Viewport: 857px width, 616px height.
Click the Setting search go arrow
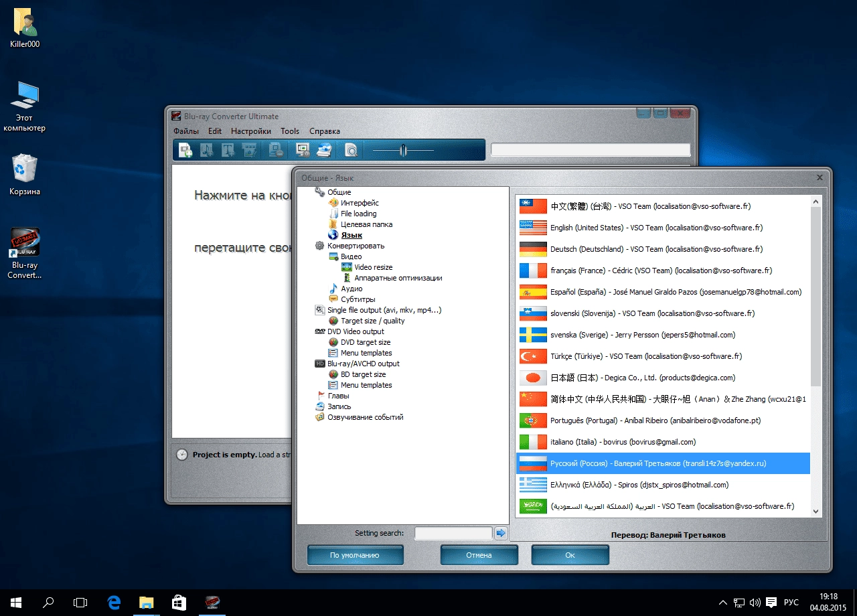pos(501,534)
